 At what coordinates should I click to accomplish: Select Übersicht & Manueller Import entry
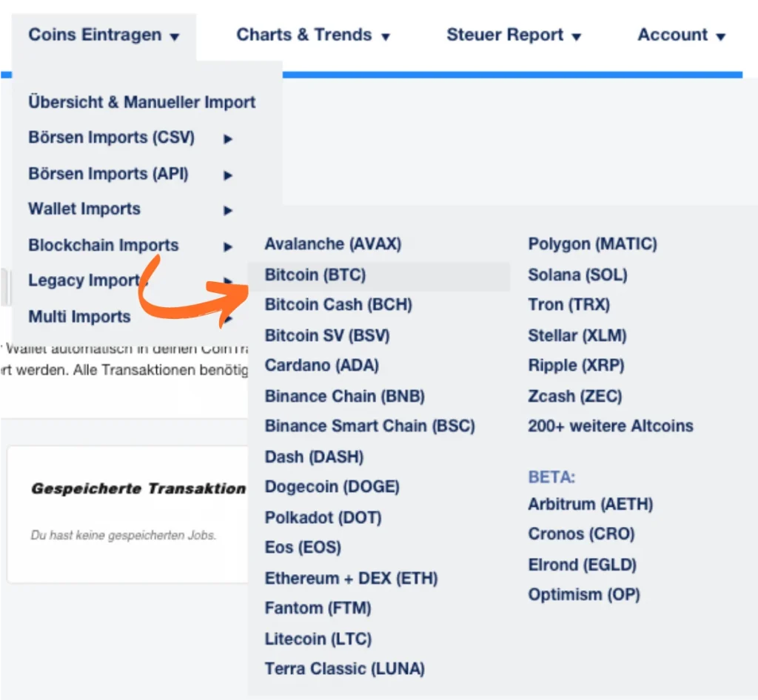[x=141, y=102]
